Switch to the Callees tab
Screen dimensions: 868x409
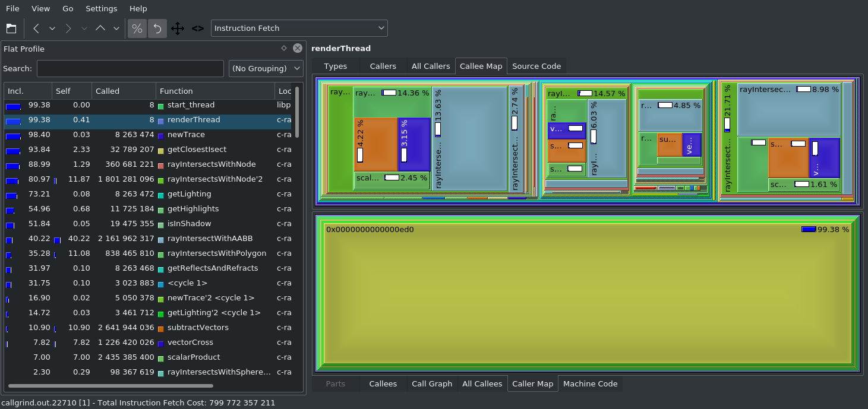coord(383,383)
